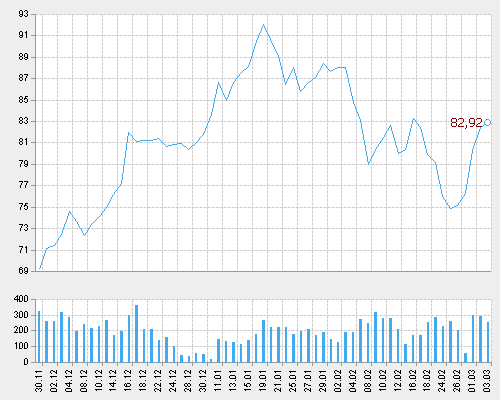Image resolution: width=500 pixels, height=400 pixels.
Task: Click volume axis label "100"
Action: (x=21, y=346)
